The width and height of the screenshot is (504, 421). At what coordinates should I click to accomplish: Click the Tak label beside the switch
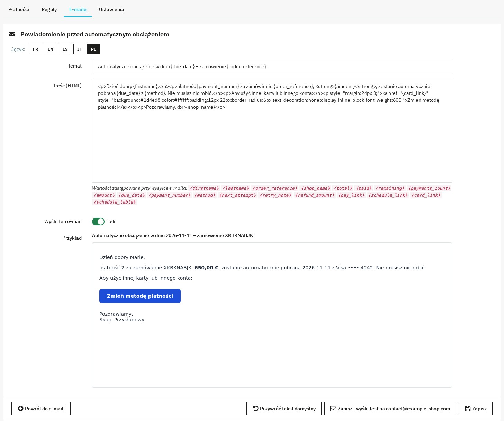point(111,222)
